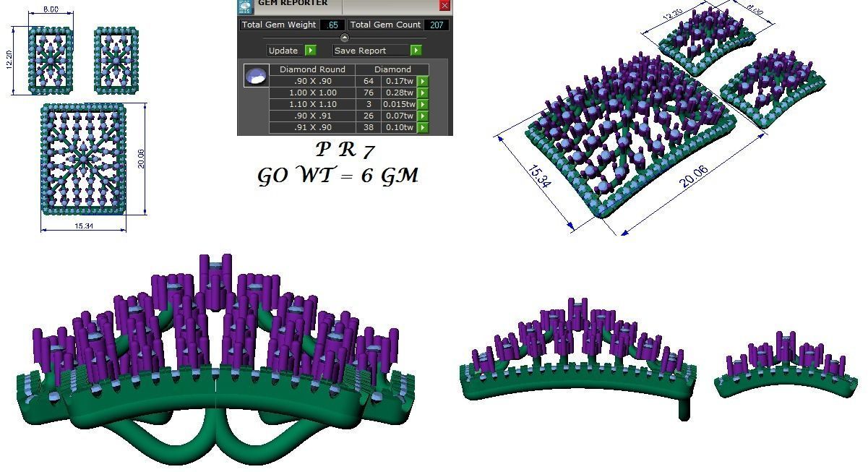Image resolution: width=868 pixels, height=472 pixels.
Task: Click the gem count cell '3'
Action: [x=369, y=104]
